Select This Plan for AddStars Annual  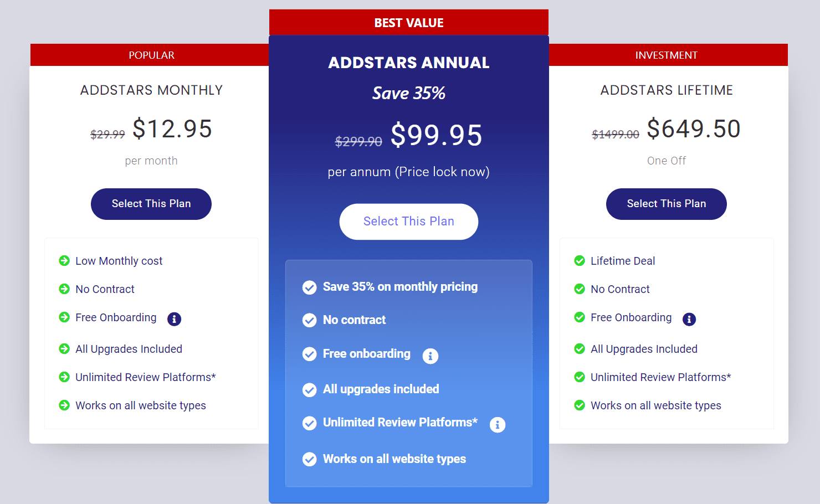(408, 221)
